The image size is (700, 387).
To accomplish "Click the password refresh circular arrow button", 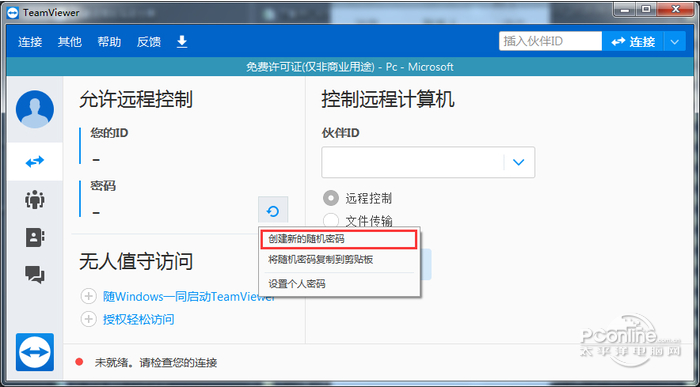I will point(273,211).
